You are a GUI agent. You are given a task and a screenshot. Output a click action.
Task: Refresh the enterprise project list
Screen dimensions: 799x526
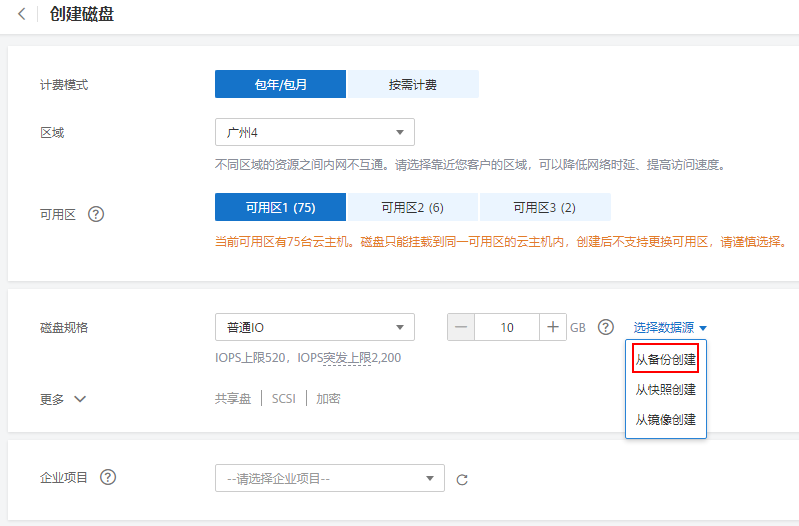[x=462, y=480]
